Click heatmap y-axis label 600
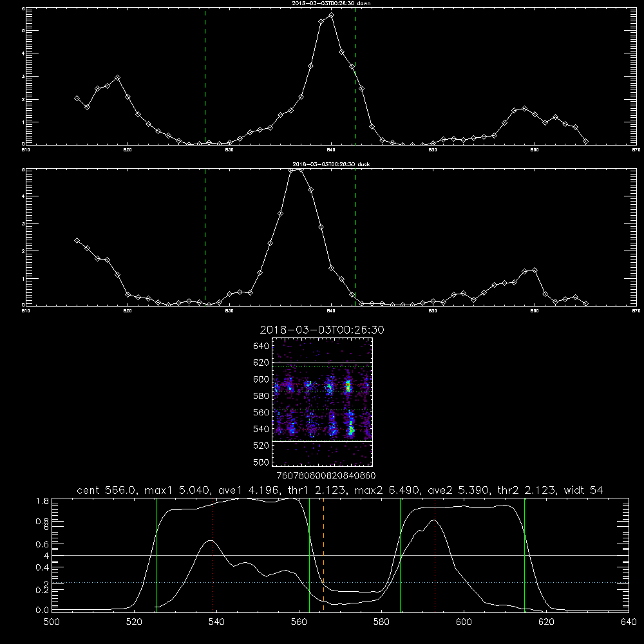Screen dimensions: 644x644 pyautogui.click(x=261, y=379)
